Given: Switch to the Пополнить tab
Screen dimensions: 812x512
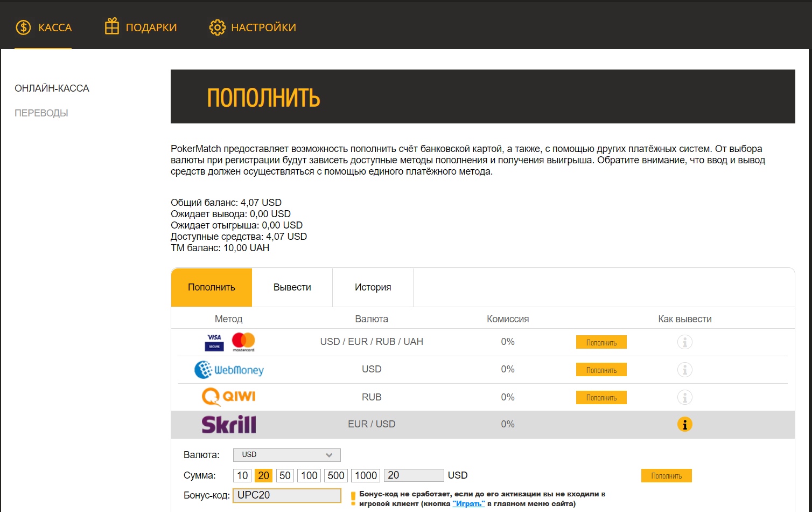Looking at the screenshot, I should pyautogui.click(x=212, y=287).
